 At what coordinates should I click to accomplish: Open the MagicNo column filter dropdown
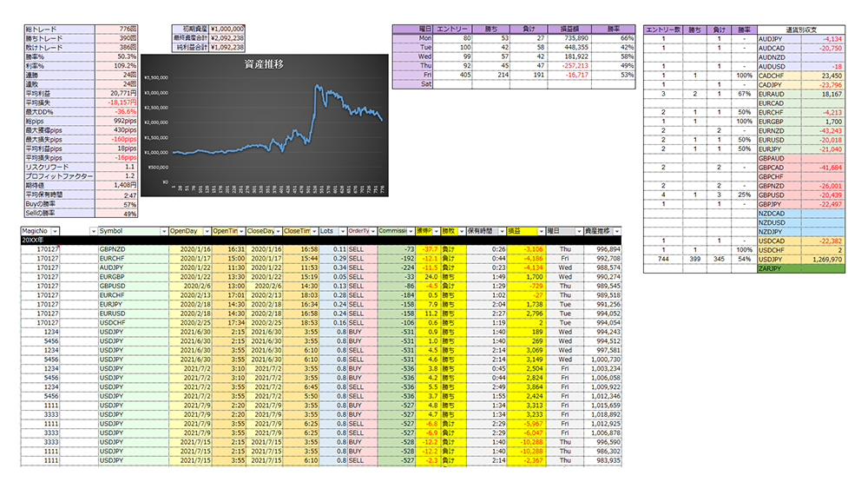56,231
